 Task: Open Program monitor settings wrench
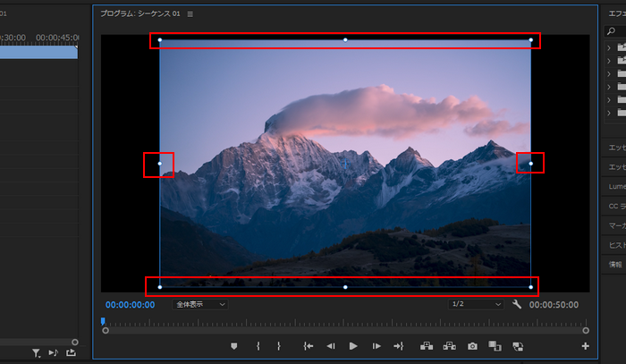click(x=517, y=304)
